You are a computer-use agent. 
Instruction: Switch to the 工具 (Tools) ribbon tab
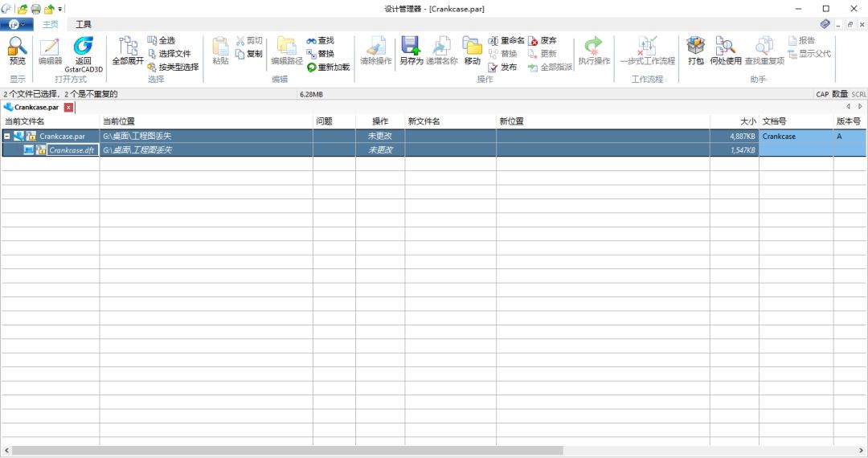[84, 25]
